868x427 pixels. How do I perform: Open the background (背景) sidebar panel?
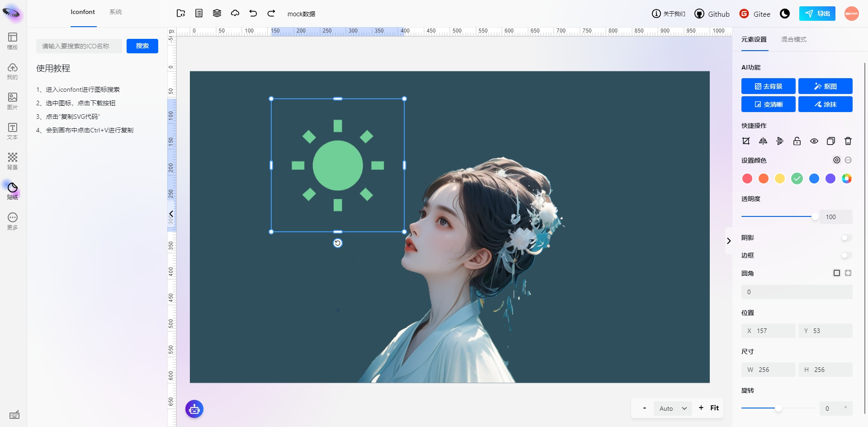point(13,161)
